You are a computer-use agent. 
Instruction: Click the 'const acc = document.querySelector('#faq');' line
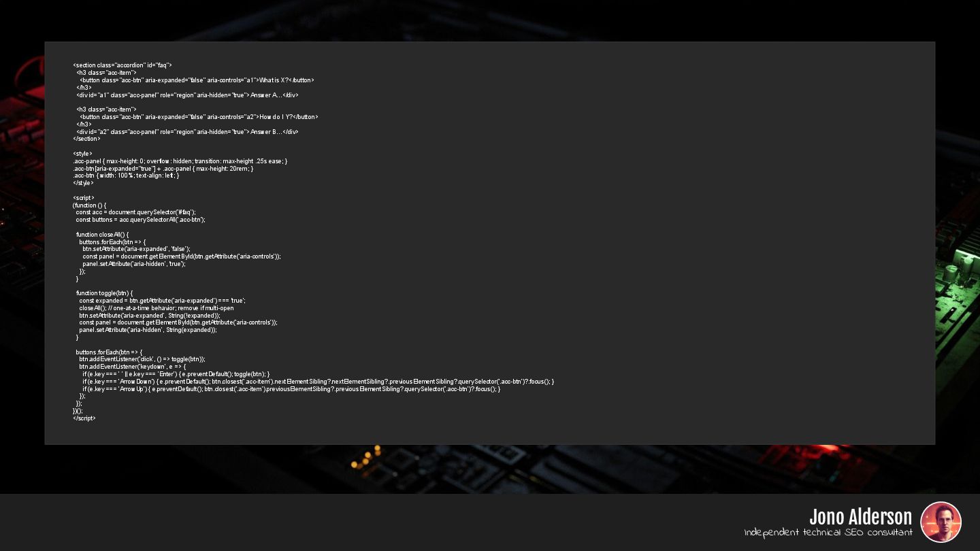tap(135, 212)
